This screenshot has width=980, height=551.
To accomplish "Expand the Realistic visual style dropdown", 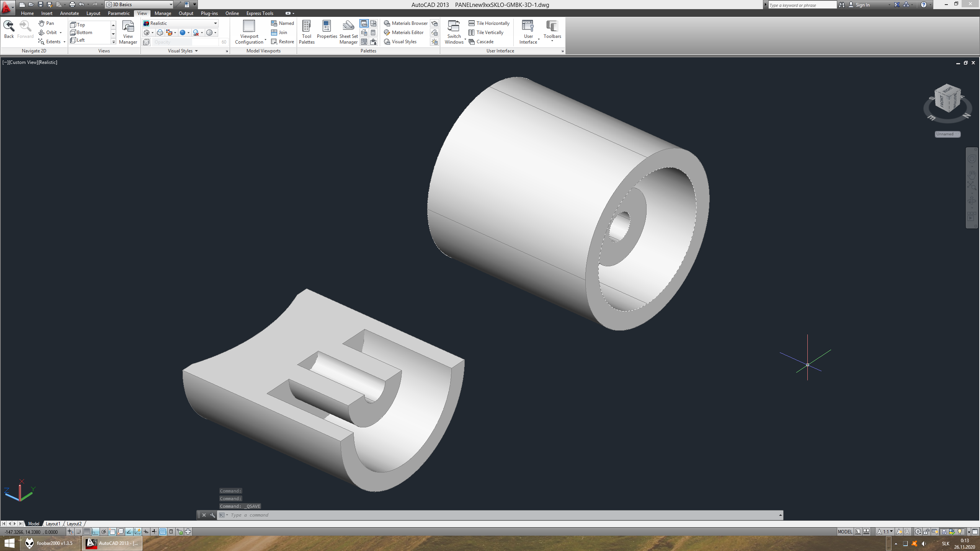I will (x=215, y=23).
